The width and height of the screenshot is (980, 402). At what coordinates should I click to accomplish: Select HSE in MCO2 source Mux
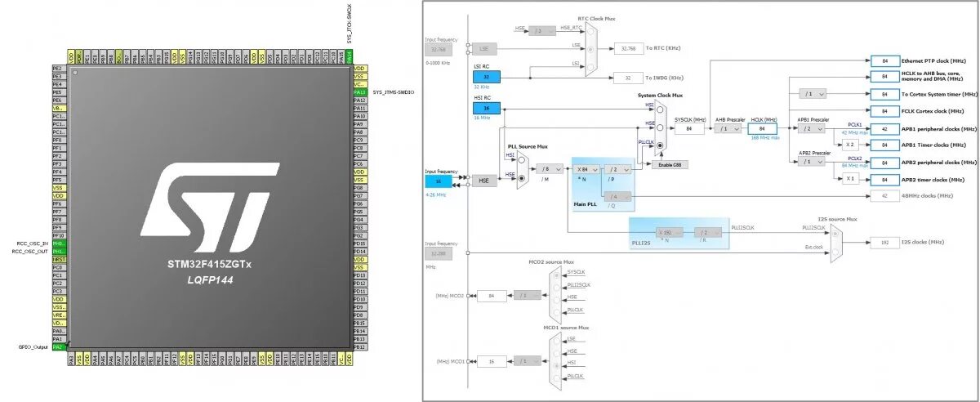[558, 301]
